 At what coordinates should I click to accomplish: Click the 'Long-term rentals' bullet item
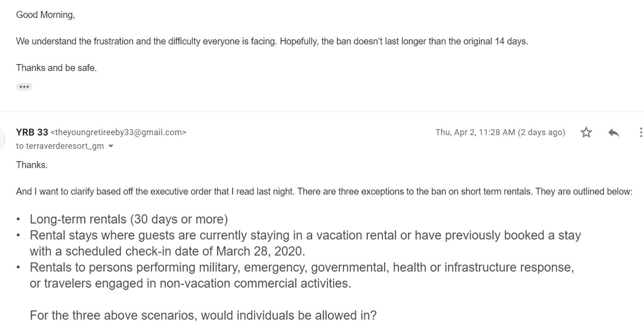[x=129, y=219]
